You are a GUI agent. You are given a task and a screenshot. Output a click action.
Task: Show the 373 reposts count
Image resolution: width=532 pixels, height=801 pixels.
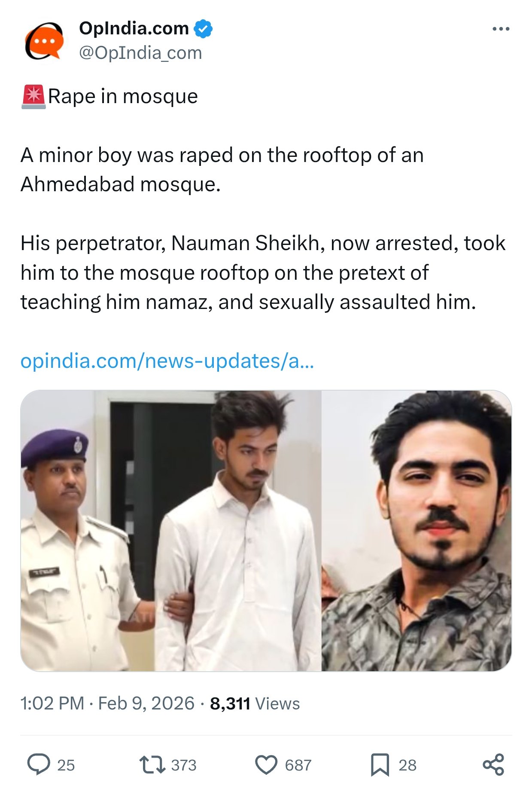point(184,765)
